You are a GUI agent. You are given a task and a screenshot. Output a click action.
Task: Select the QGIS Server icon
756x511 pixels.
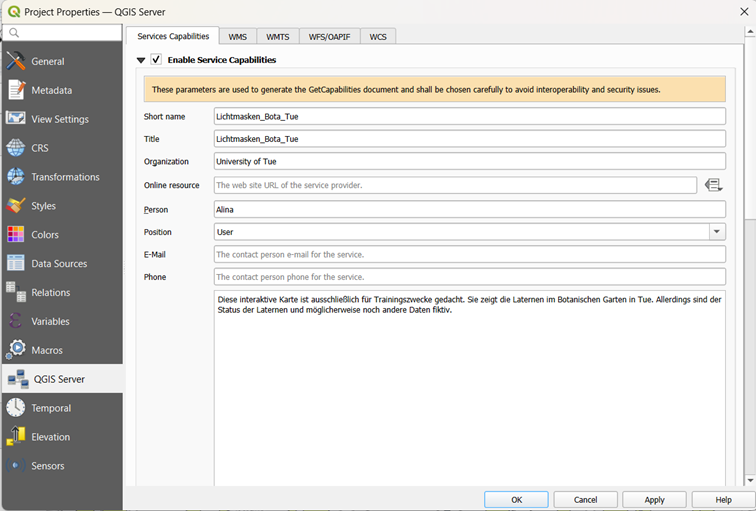pos(18,379)
